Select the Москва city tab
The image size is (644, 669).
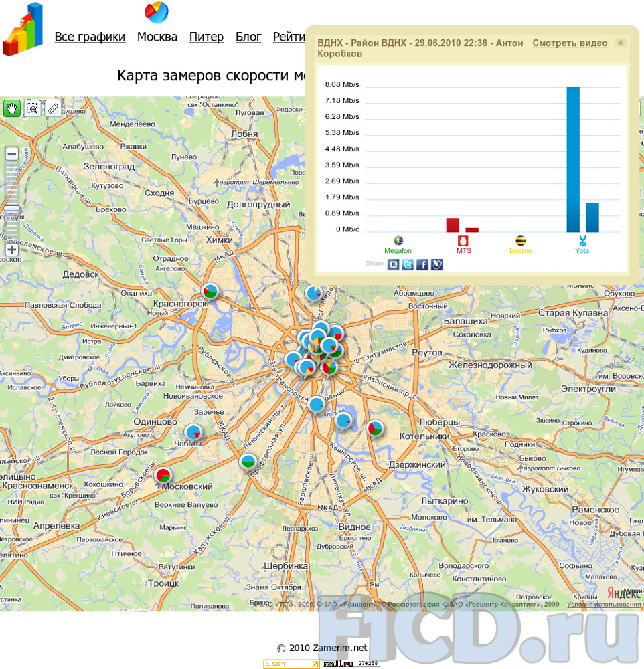[157, 37]
